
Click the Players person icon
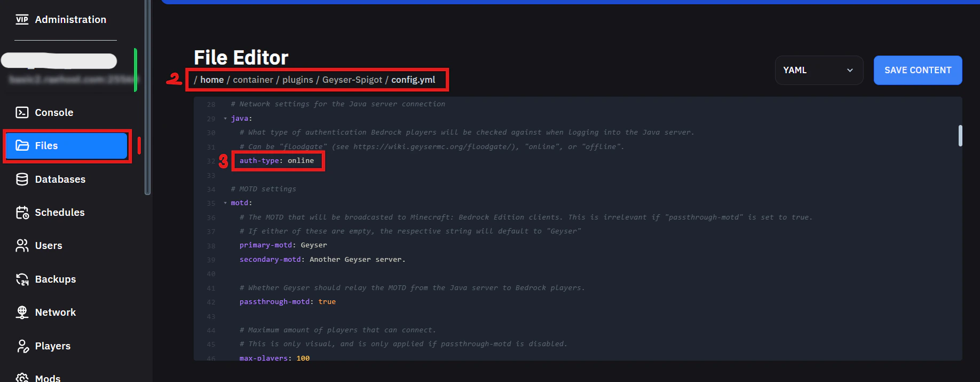click(22, 346)
